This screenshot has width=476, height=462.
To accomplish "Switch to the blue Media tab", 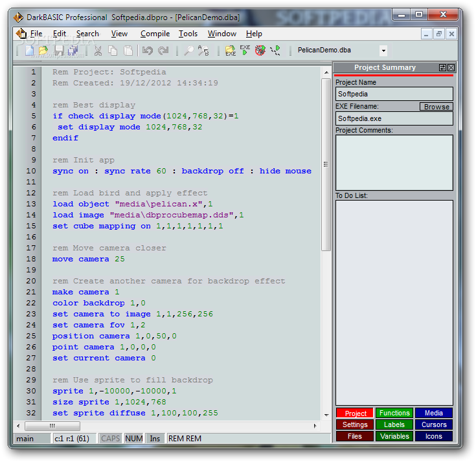I will coord(434,413).
